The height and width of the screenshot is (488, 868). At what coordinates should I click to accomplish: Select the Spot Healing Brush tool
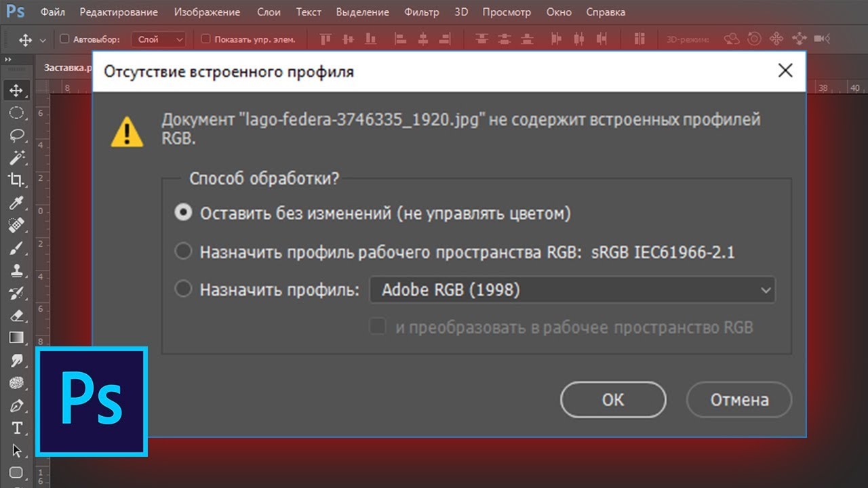point(16,225)
